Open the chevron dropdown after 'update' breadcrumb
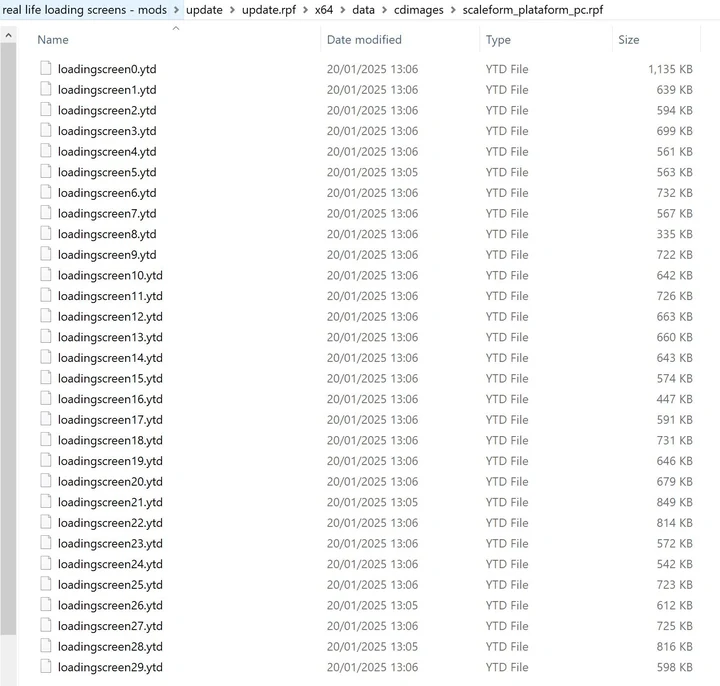This screenshot has width=720, height=686. 232,10
